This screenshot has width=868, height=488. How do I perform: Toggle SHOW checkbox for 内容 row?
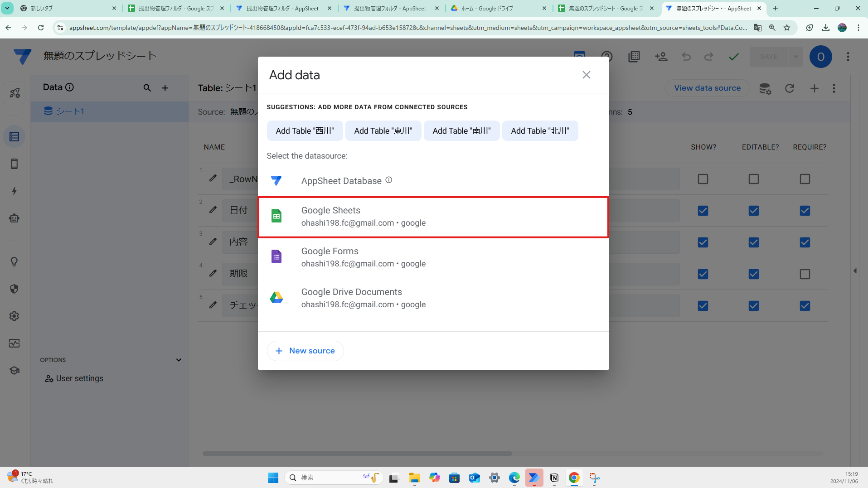[703, 242]
